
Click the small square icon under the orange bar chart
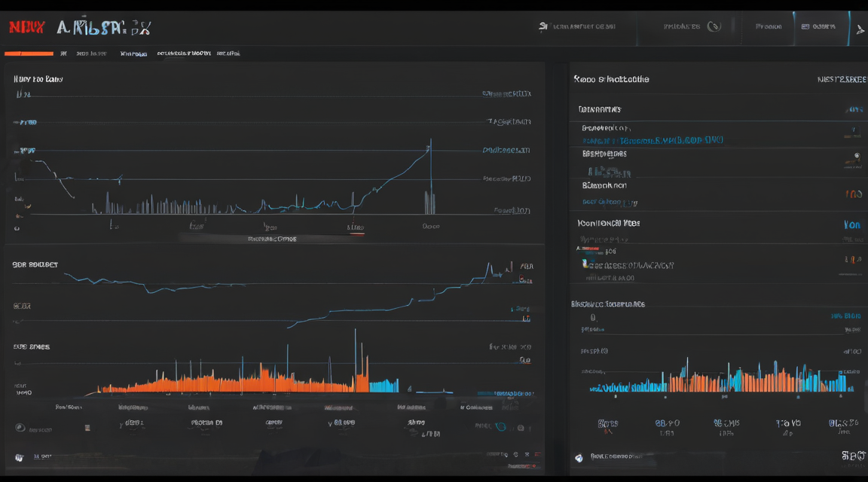87,428
